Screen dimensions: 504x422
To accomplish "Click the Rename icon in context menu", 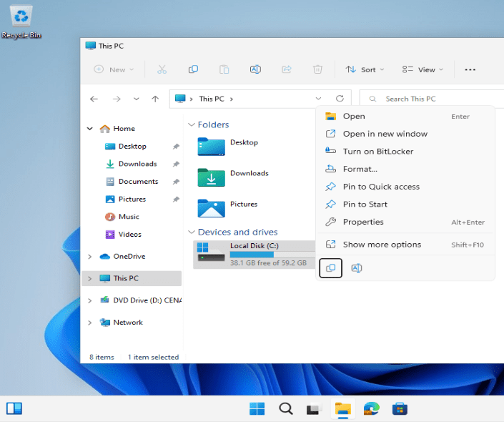I will point(357,268).
